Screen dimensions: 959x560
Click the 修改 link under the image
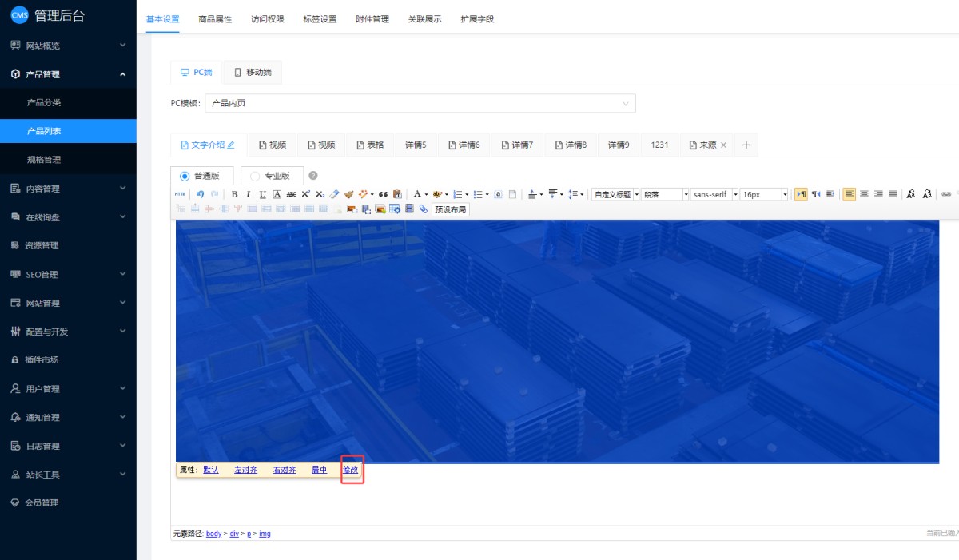[x=351, y=470]
